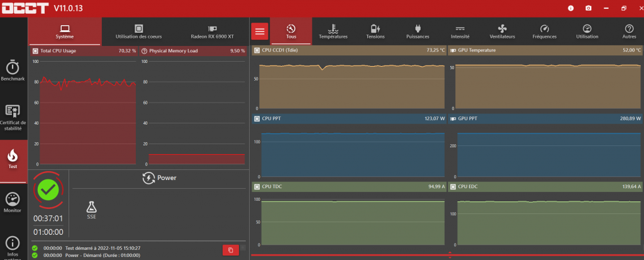644x260 pixels.
Task: Select the SSE instruction set option
Action: (92, 210)
